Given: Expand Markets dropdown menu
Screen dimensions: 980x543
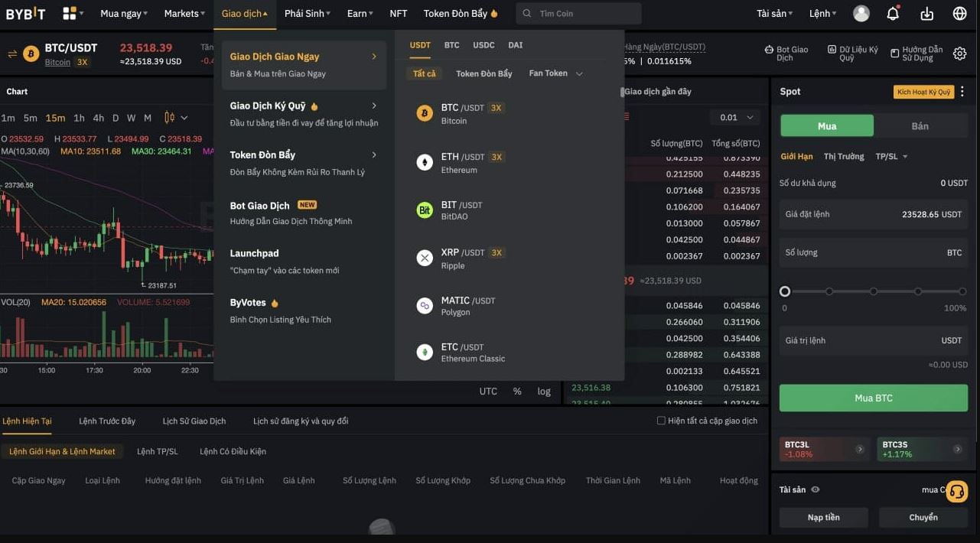Looking at the screenshot, I should point(184,14).
